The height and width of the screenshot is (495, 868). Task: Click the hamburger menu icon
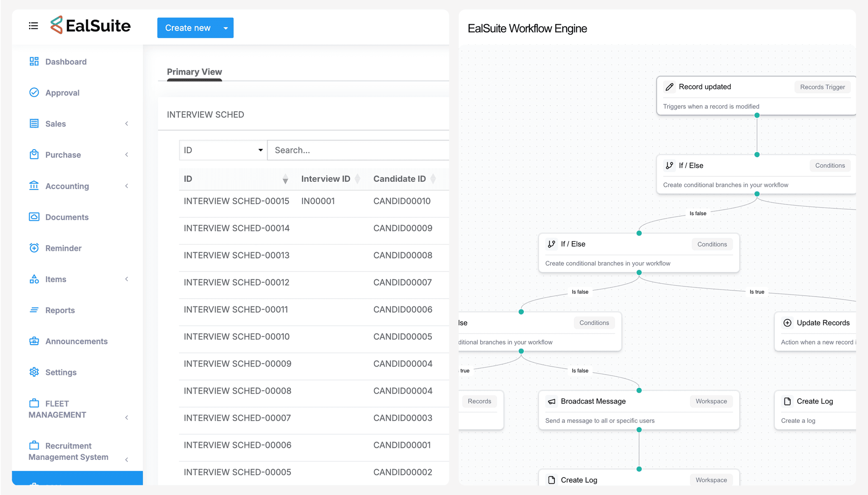tap(33, 26)
